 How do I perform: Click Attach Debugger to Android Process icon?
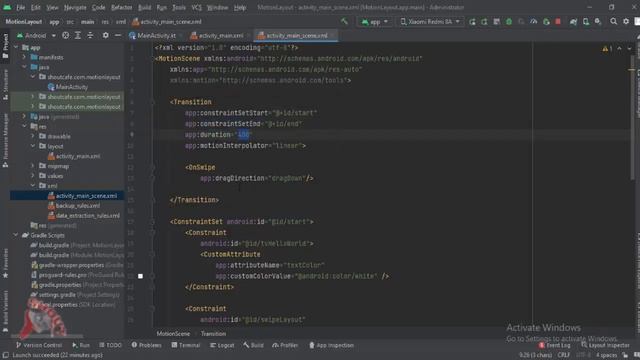[546, 22]
